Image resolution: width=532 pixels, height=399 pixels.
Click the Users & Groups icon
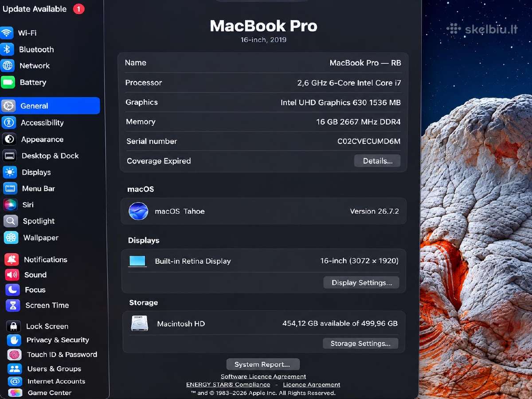click(15, 368)
